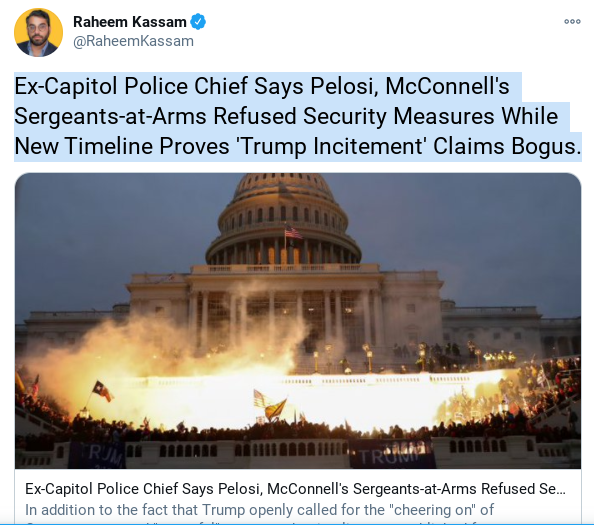Click the tweet's first line about Ex-Capitol Police Chief

point(262,86)
